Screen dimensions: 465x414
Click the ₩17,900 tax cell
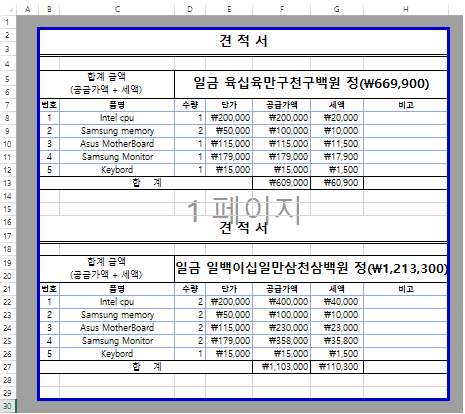point(337,157)
